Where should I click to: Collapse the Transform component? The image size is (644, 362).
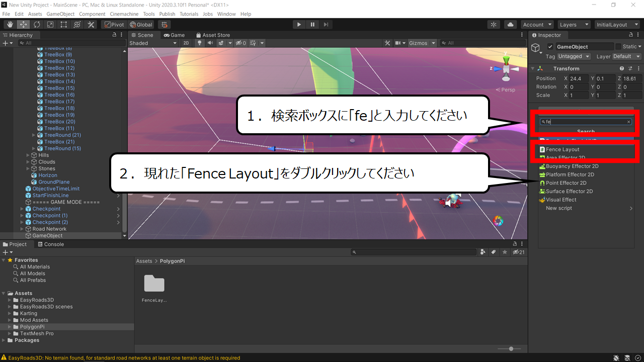pos(533,68)
